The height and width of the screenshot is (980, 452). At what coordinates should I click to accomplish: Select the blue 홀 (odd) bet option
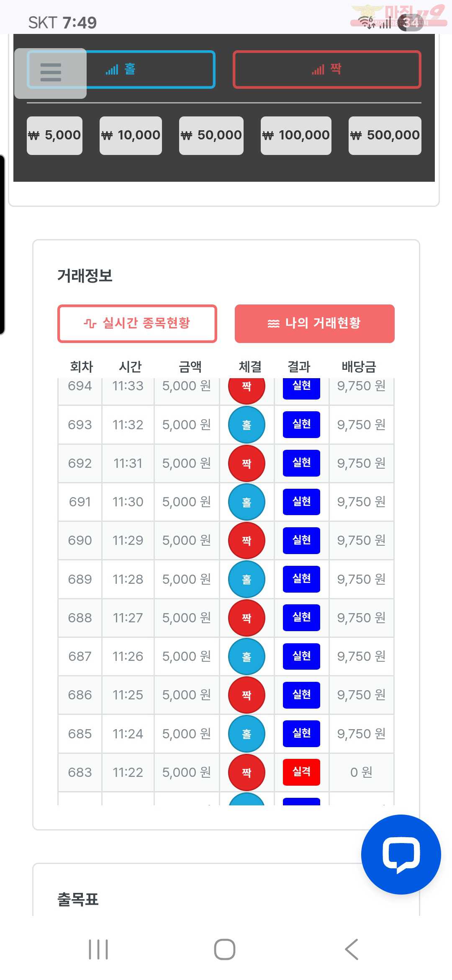(151, 70)
